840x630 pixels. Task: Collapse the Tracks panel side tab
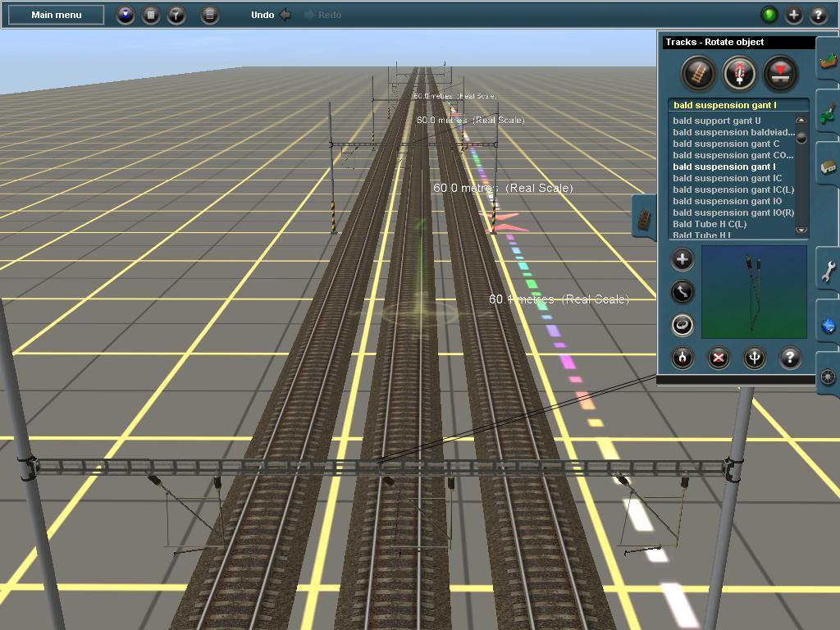pyautogui.click(x=645, y=217)
